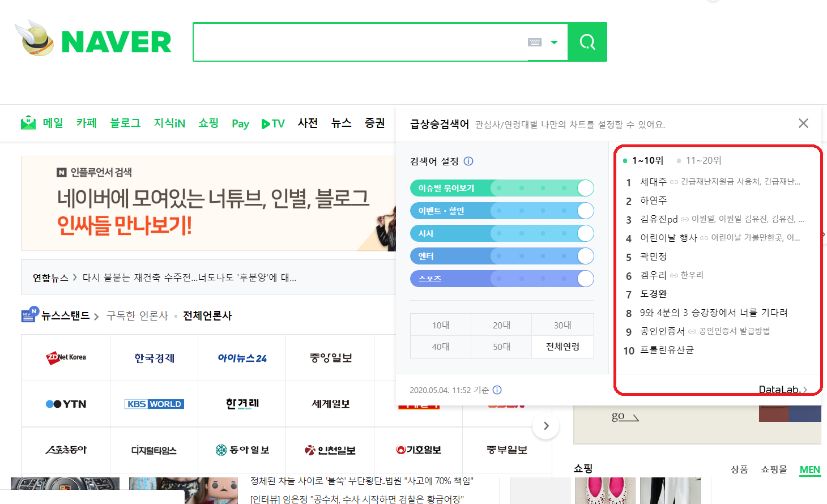The height and width of the screenshot is (504, 827).
Task: Open rank 9 keyword 공인인증서
Action: point(662,331)
